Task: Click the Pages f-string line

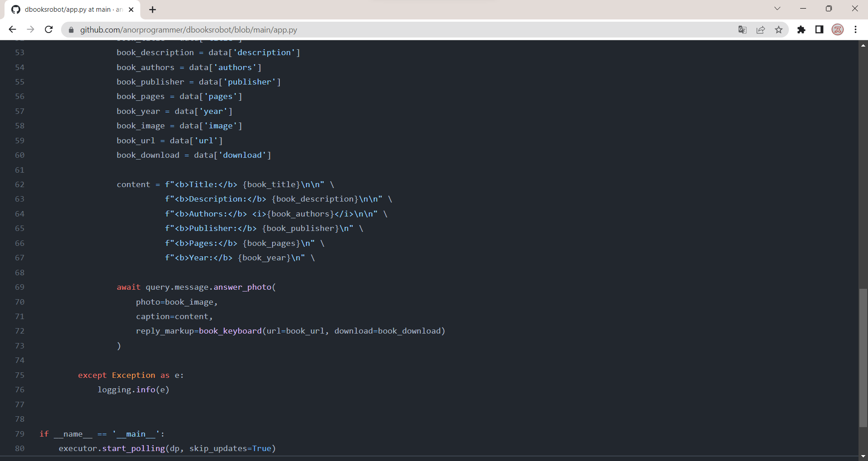Action: tap(245, 243)
